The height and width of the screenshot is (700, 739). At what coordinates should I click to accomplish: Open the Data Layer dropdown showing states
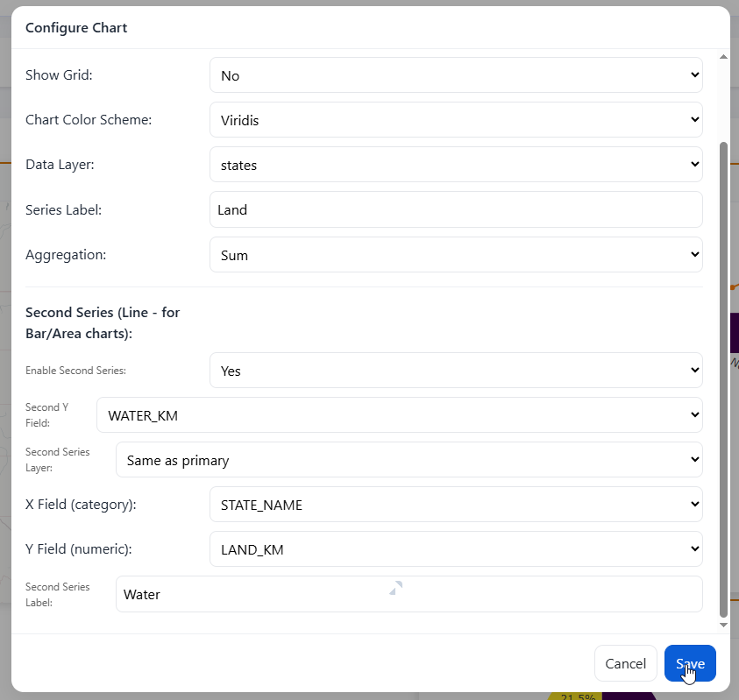pyautogui.click(x=456, y=165)
